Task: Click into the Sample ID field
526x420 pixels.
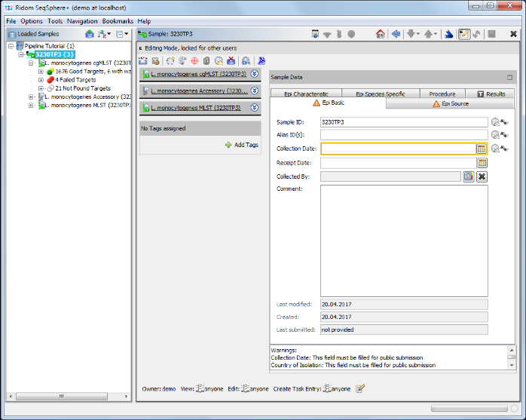Action: (404, 122)
